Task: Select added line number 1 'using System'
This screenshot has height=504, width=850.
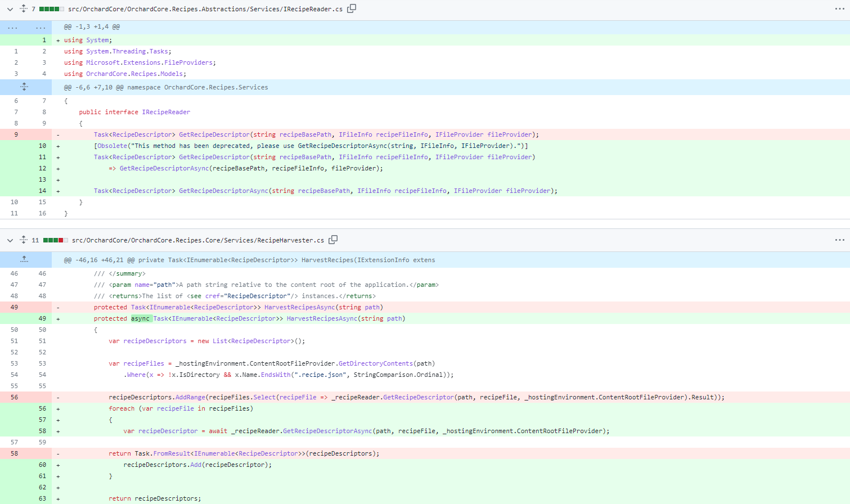Action: point(44,40)
